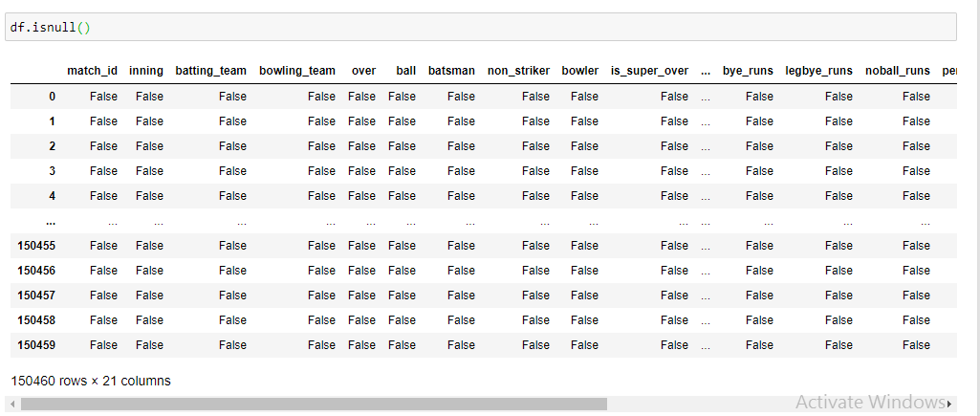Click ball value in row 150458
Image resolution: width=980 pixels, height=416 pixels.
point(402,320)
